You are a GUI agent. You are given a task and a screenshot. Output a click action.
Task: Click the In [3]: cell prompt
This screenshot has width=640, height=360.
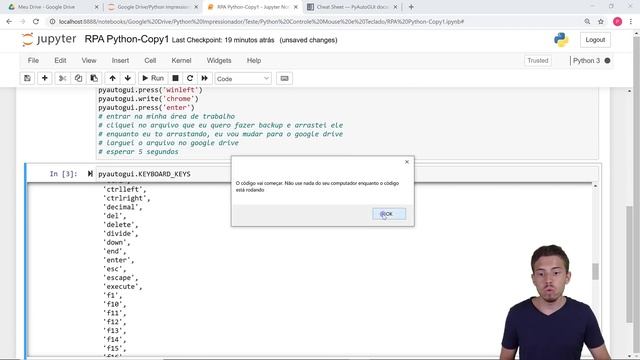63,174
